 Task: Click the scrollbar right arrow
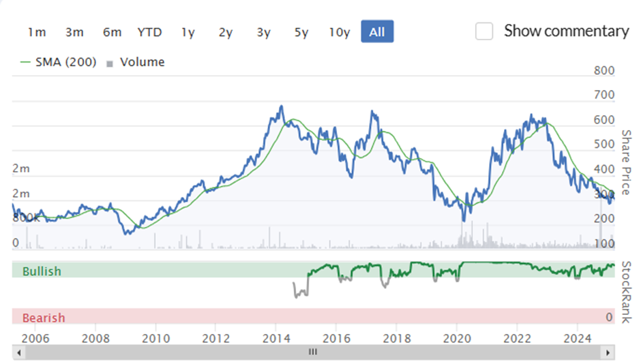[x=608, y=352]
